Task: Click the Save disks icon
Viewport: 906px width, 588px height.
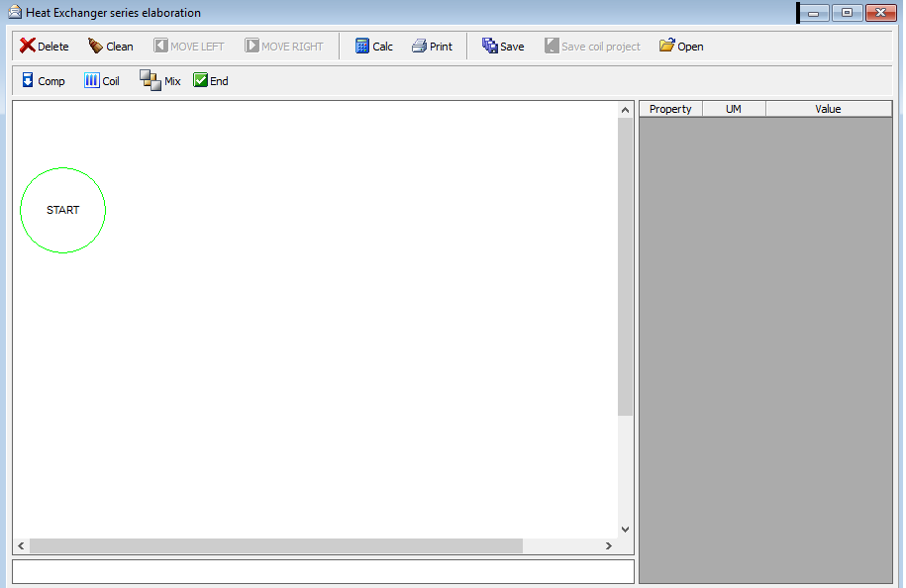Action: pos(490,46)
